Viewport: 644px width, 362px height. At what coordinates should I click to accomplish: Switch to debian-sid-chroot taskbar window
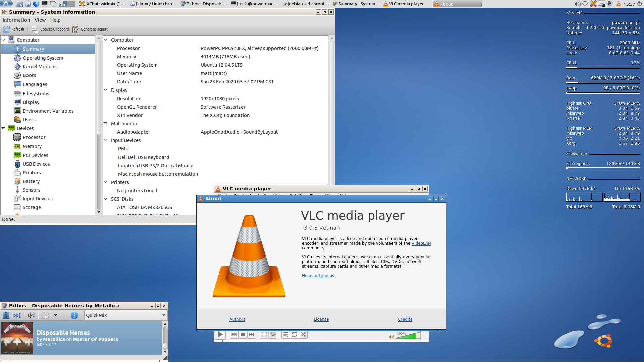click(306, 4)
